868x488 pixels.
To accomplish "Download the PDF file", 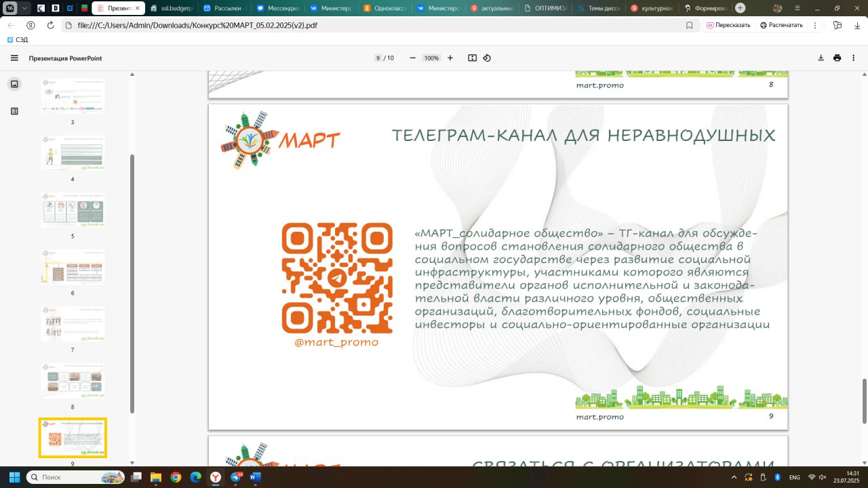I will pyautogui.click(x=821, y=58).
